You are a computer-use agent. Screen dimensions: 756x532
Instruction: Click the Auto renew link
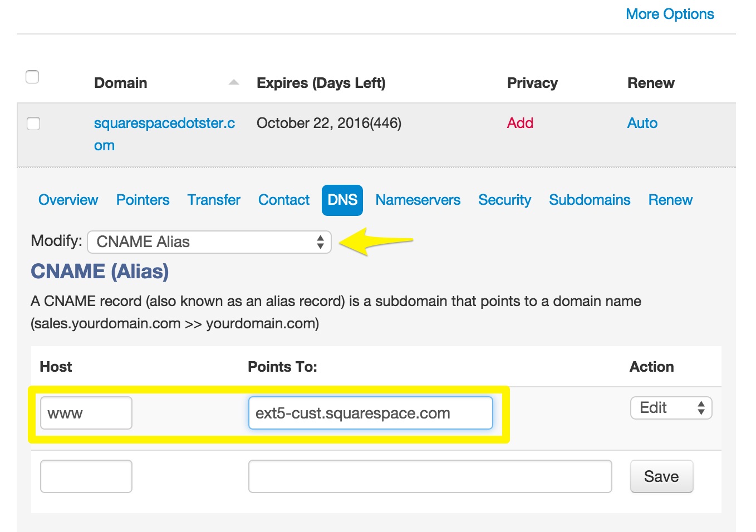(642, 124)
